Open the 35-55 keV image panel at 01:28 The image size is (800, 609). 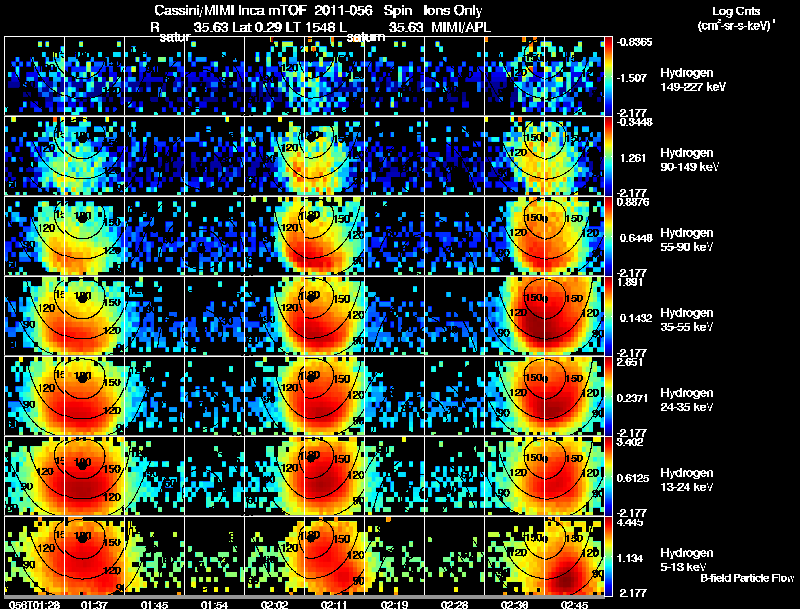click(34, 316)
